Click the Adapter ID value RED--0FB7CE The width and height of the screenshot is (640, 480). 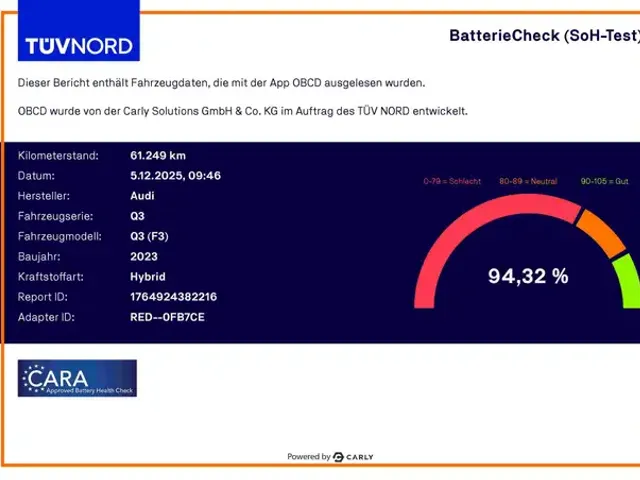point(167,317)
